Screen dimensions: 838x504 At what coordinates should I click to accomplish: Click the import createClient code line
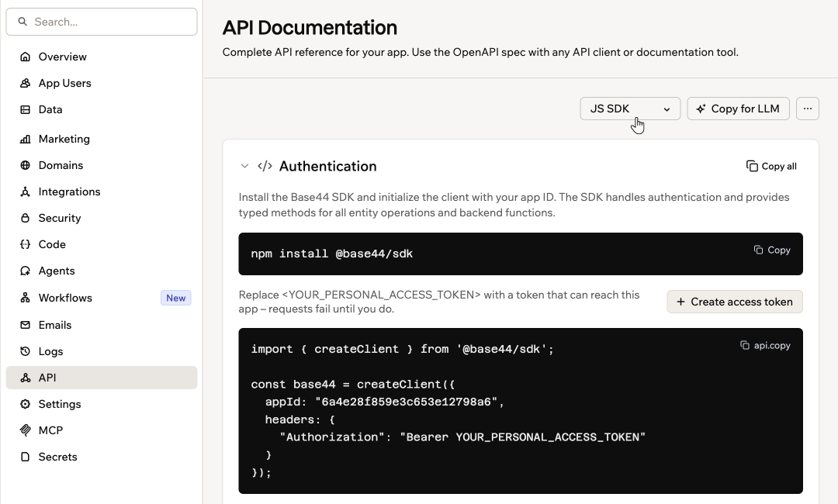(x=402, y=349)
